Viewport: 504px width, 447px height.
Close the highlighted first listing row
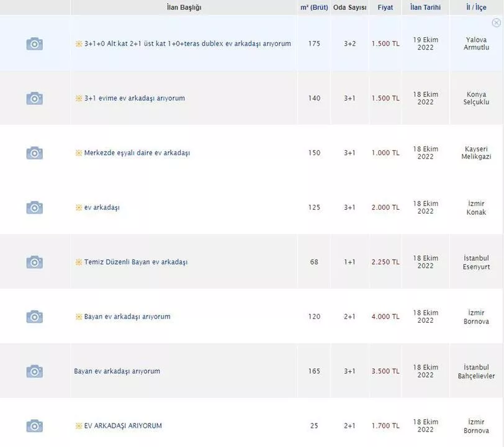[496, 22]
